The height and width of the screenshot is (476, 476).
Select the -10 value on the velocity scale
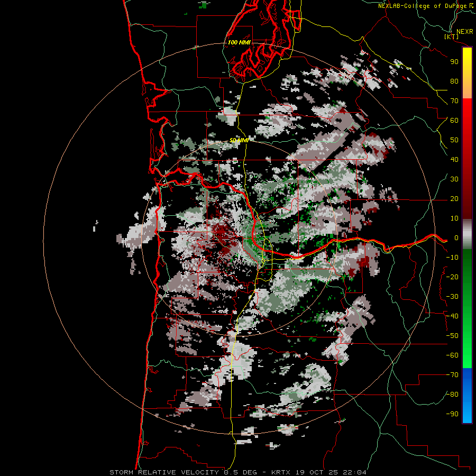[452, 258]
